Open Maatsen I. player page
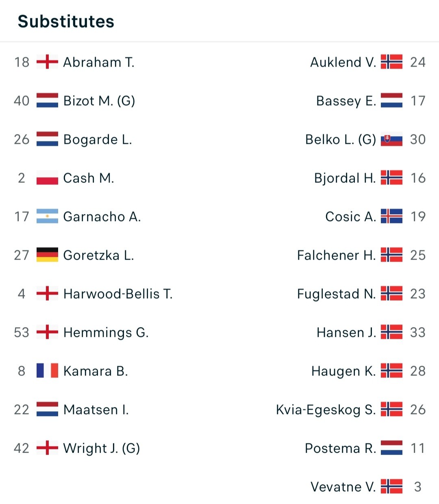Image resolution: width=439 pixels, height=504 pixels. tap(96, 409)
